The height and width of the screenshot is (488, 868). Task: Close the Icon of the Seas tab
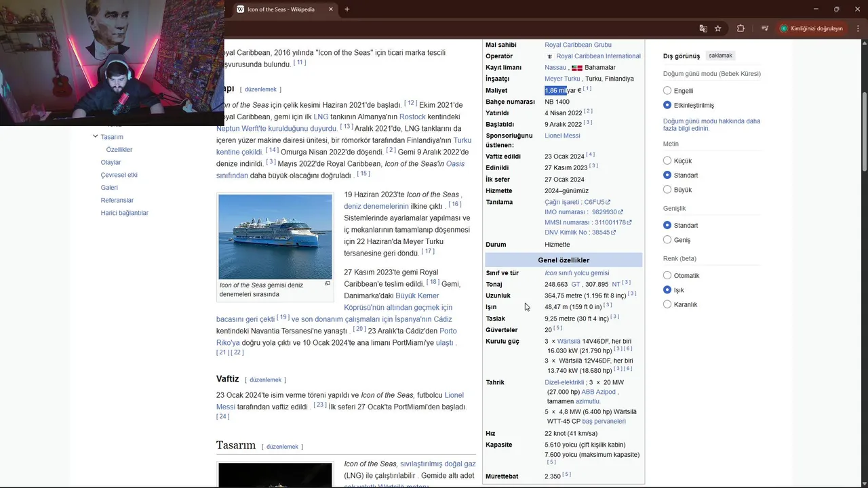point(331,9)
